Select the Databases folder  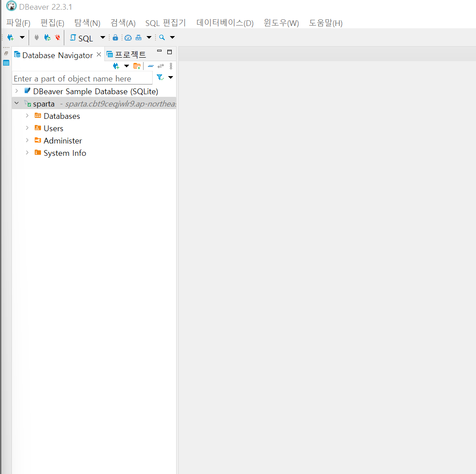pos(62,116)
